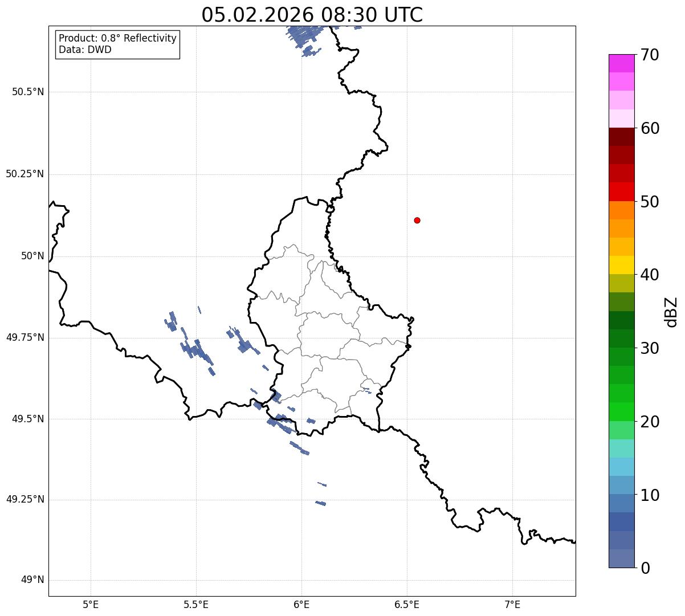This screenshot has height=616, width=685.
Task: Click the yellow colorbar swatch above 40
Action: (621, 265)
